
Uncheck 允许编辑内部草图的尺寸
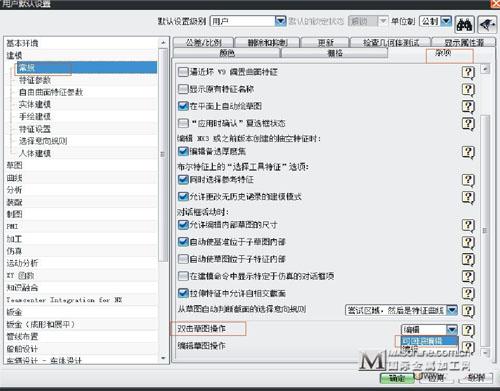[x=183, y=225]
